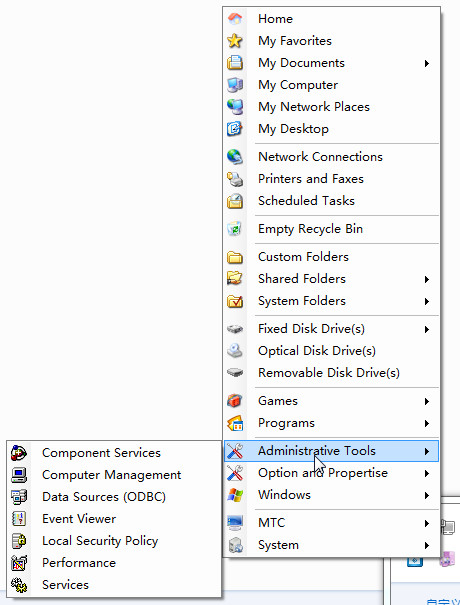The height and width of the screenshot is (605, 460).
Task: Select Printers and Faxes entry
Action: point(331,179)
